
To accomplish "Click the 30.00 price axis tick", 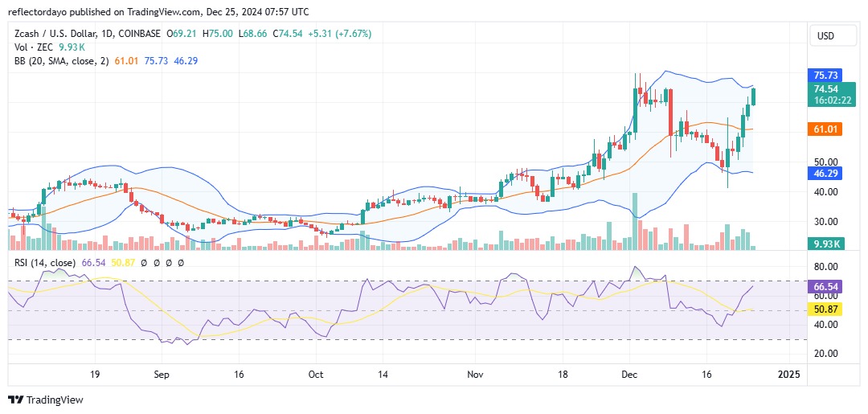I will 825,221.
